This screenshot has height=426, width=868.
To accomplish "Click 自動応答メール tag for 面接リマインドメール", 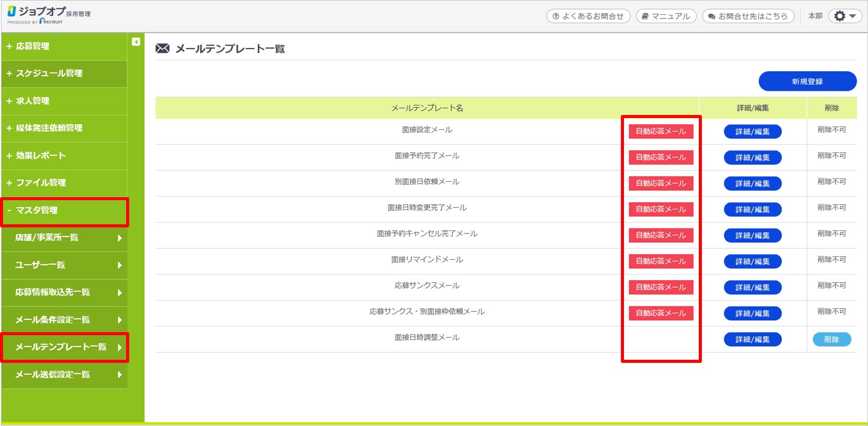I will tap(661, 261).
